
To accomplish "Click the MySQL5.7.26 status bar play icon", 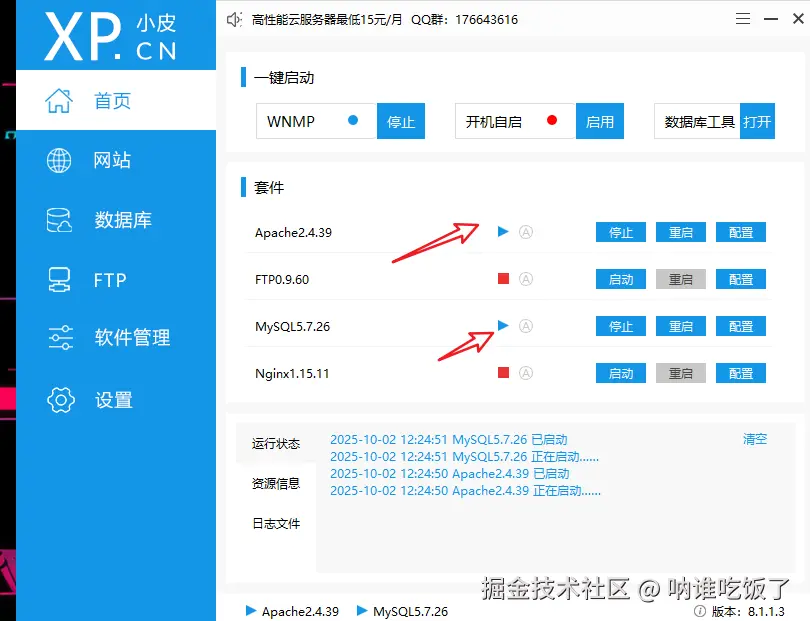I will [362, 611].
